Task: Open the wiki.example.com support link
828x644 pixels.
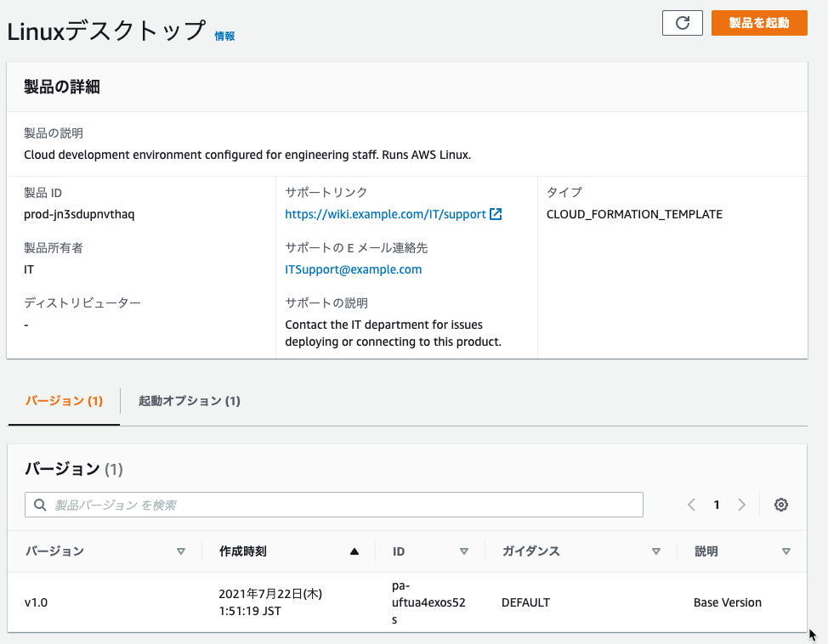Action: coord(385,214)
